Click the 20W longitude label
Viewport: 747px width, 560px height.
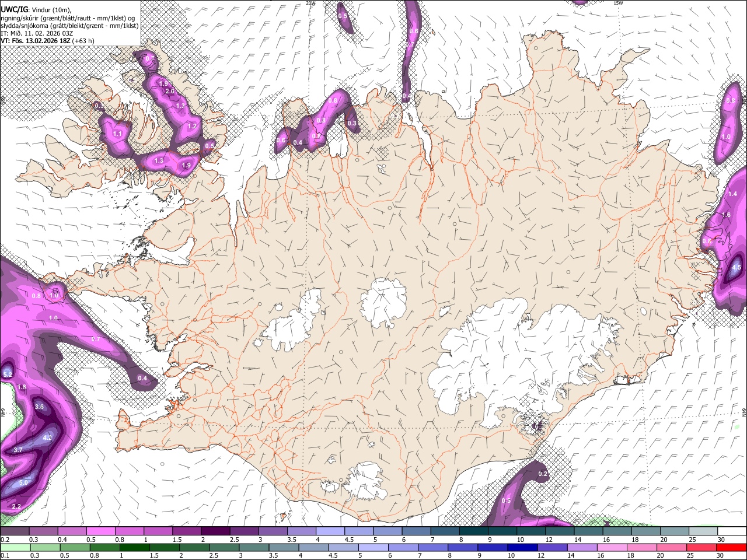coord(310,3)
